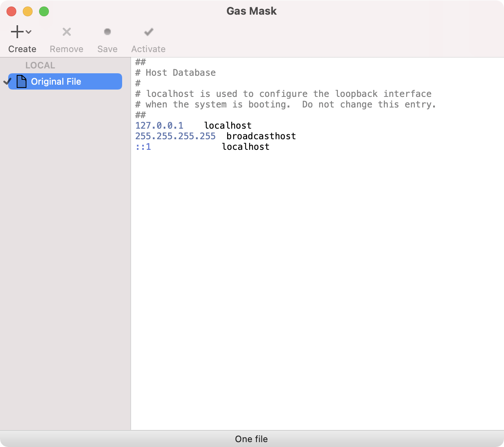Click the green full-screen window button
The height and width of the screenshot is (447, 504).
tap(44, 11)
